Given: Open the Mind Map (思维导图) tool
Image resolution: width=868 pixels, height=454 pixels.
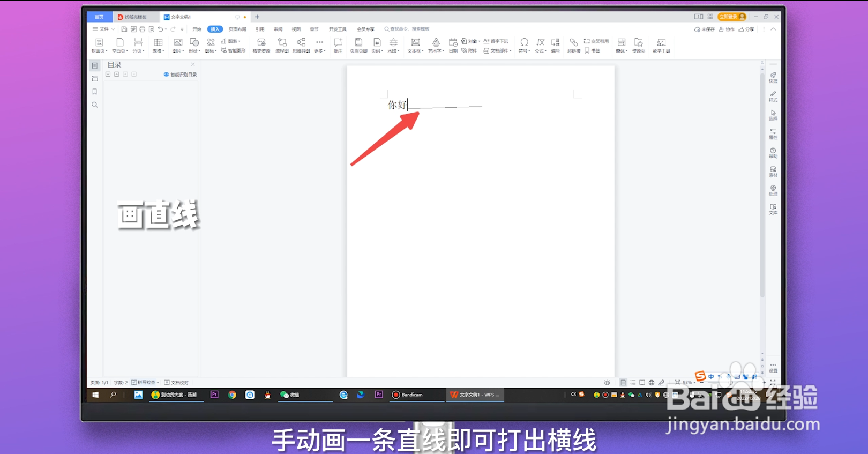Looking at the screenshot, I should (301, 46).
